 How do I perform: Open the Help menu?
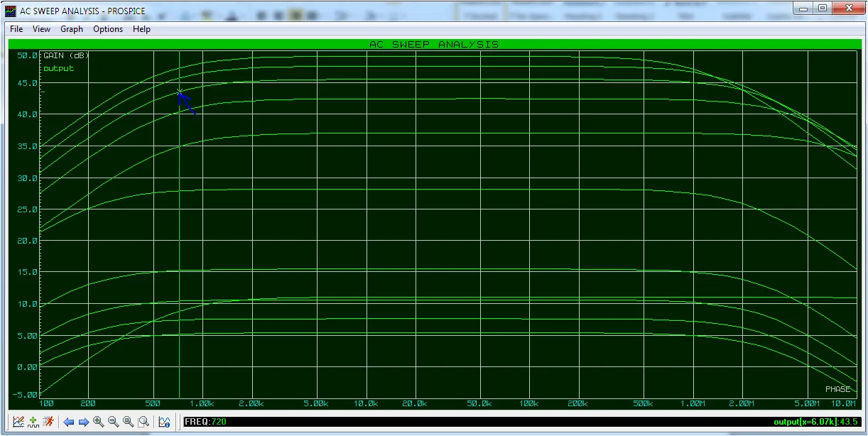[x=141, y=29]
